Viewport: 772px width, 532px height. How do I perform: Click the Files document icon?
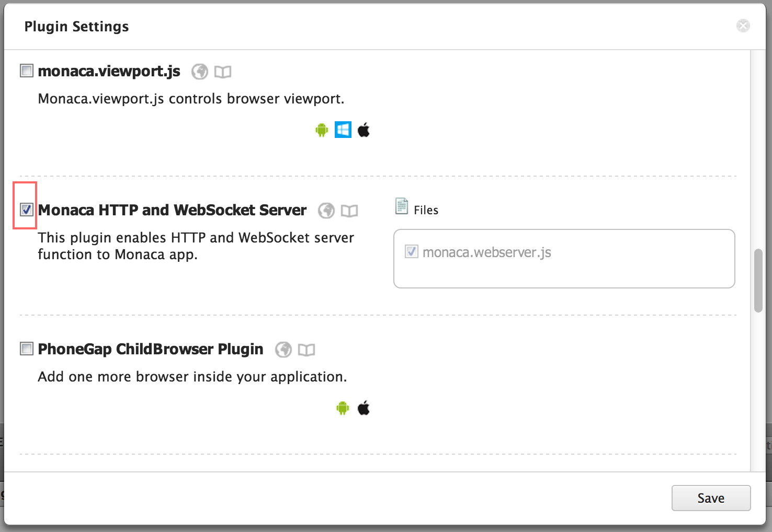coord(401,206)
